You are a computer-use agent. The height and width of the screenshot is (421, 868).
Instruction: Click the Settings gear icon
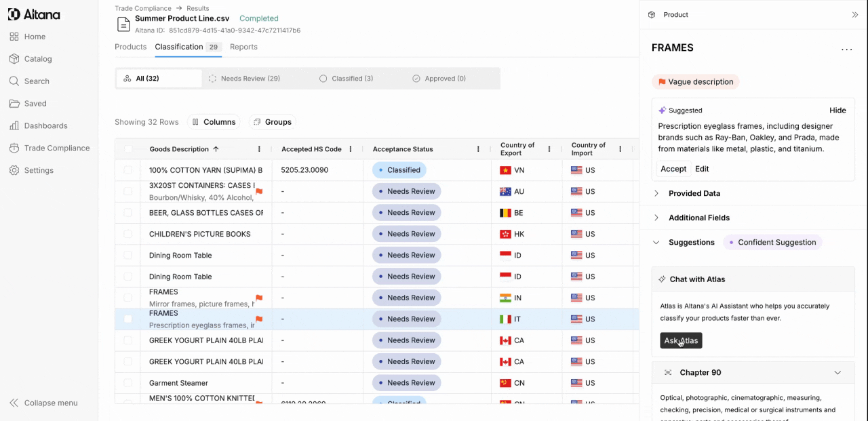click(x=14, y=170)
